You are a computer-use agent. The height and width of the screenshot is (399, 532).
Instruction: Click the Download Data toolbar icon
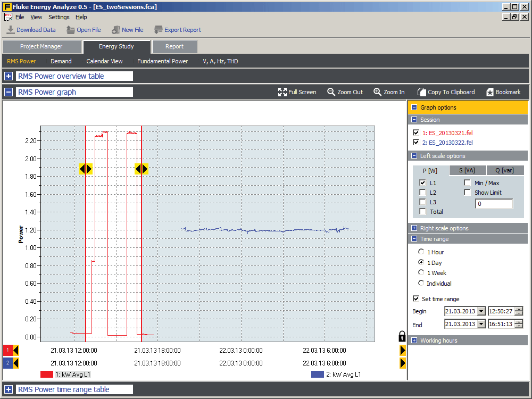tap(11, 30)
